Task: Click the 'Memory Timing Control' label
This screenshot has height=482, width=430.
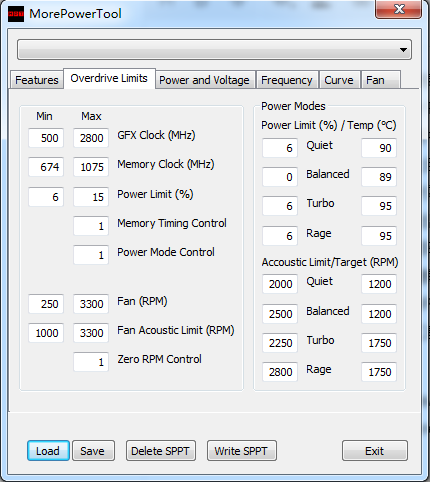Action: click(x=172, y=223)
